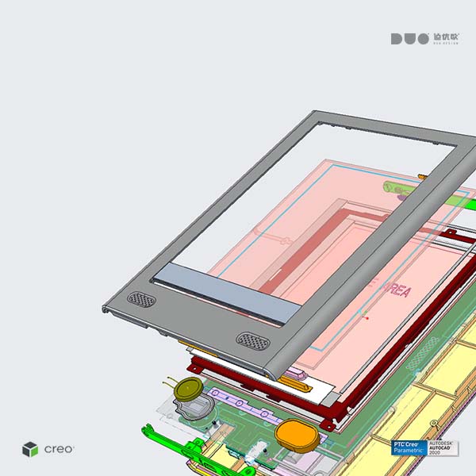476x476 pixels.
Task: Pick the orange oval component
Action: coord(296,436)
